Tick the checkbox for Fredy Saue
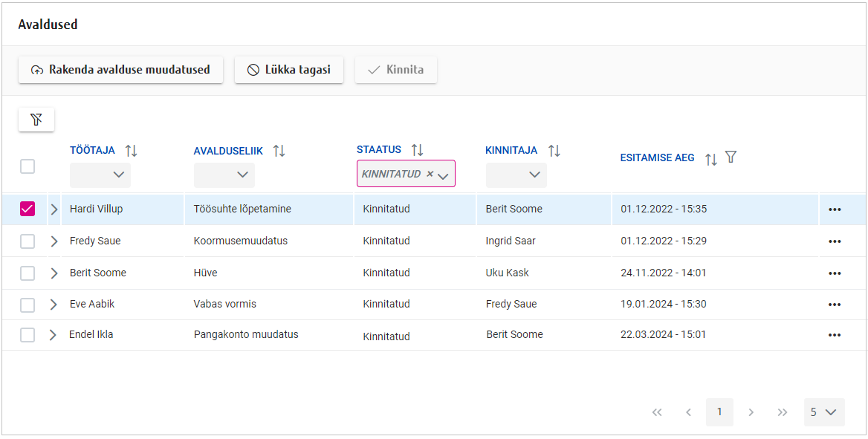 (27, 241)
